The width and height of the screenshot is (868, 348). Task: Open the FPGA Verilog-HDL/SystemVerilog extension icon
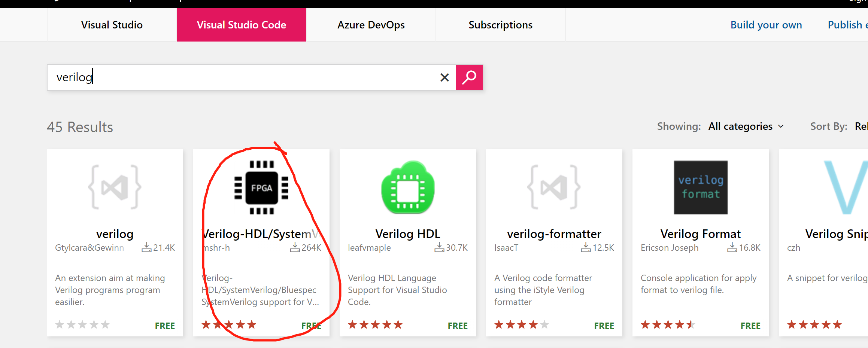click(x=261, y=187)
